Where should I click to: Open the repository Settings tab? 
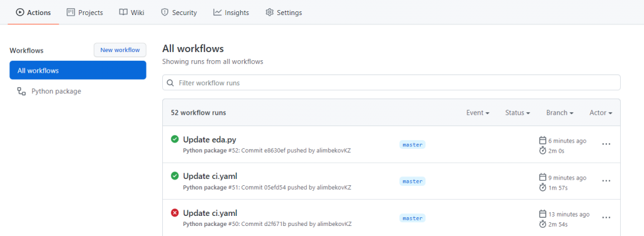click(284, 13)
